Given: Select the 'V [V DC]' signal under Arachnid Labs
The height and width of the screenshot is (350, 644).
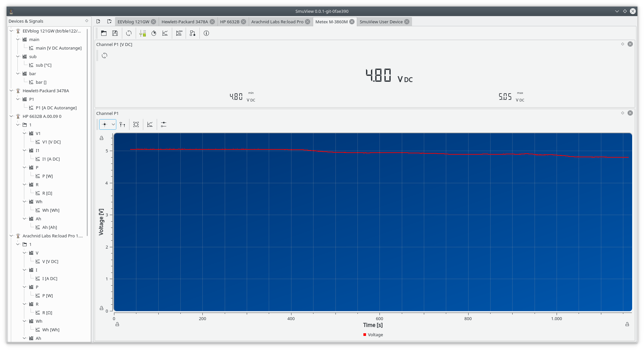Looking at the screenshot, I should pos(50,261).
